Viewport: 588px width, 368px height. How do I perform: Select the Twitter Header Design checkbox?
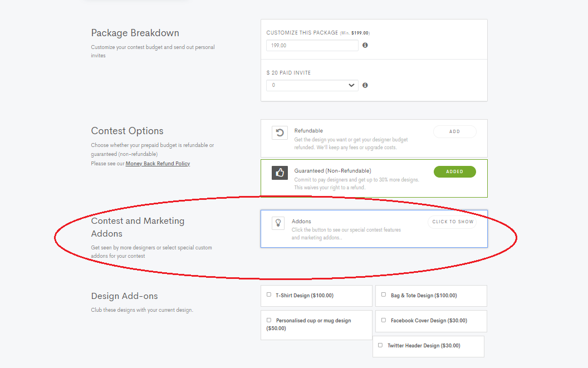click(x=380, y=345)
